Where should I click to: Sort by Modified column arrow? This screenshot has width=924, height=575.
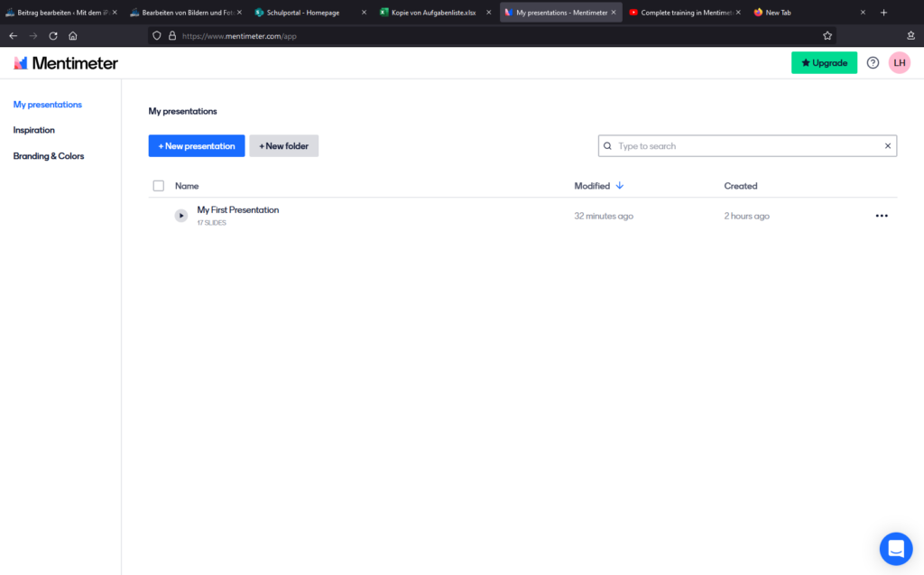(619, 186)
